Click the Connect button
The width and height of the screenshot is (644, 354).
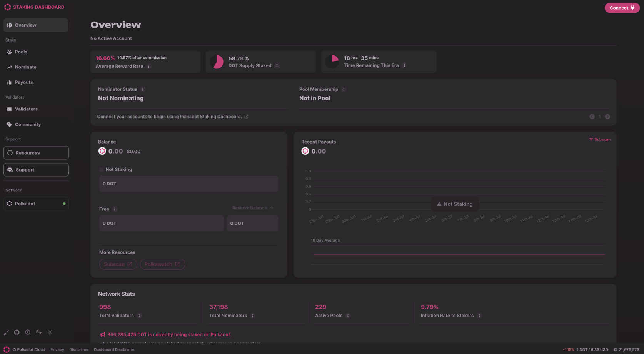622,8
